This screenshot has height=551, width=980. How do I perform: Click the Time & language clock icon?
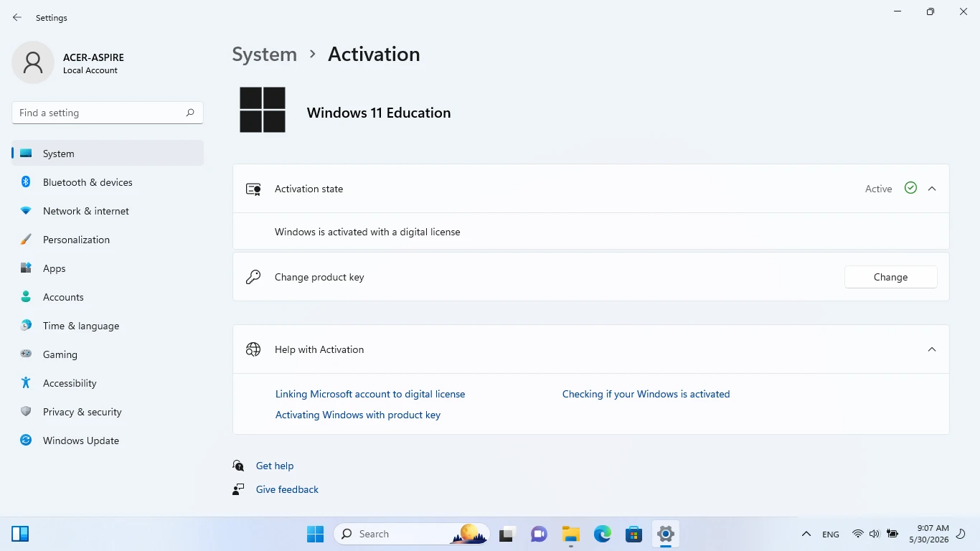[26, 326]
